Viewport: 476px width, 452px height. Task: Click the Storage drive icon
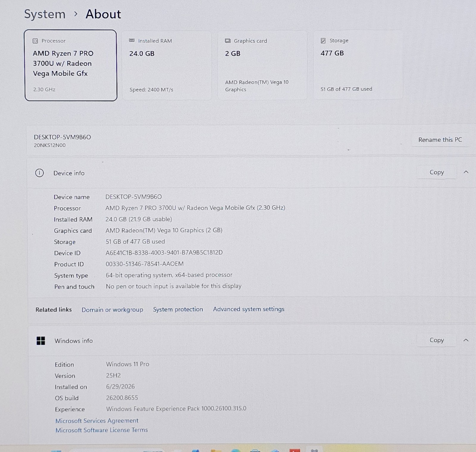[323, 40]
